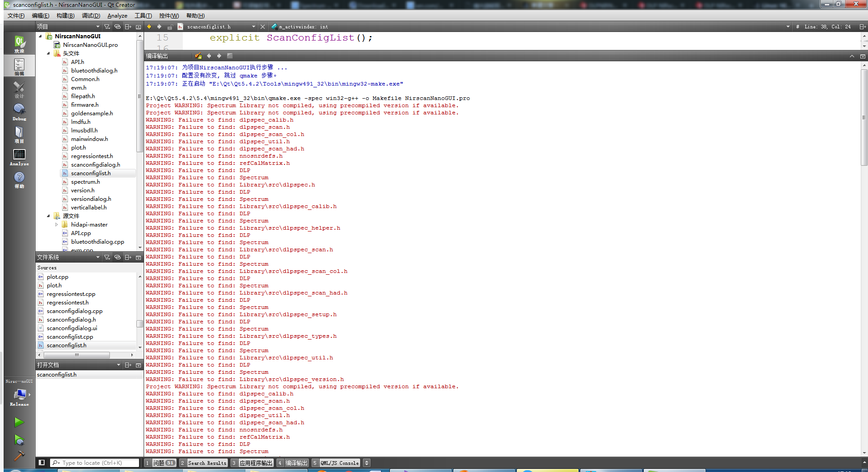
Task: Split the project panel
Action: [128, 27]
